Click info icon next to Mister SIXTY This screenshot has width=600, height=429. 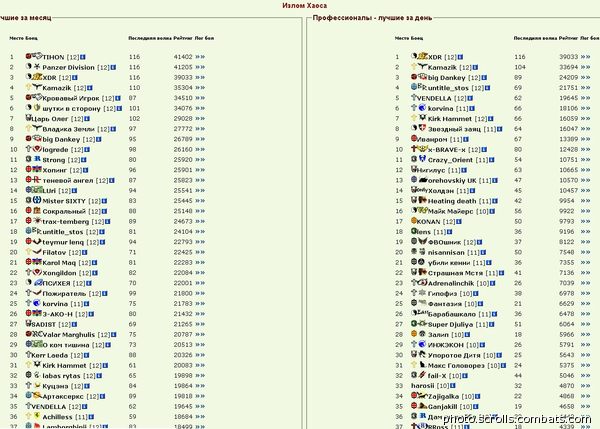point(104,201)
